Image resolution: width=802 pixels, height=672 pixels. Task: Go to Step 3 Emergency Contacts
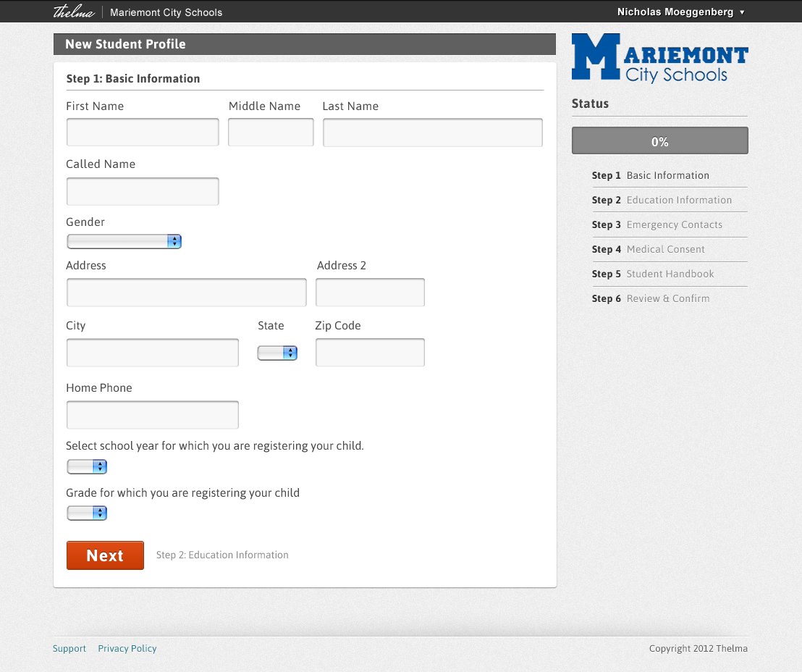point(657,224)
